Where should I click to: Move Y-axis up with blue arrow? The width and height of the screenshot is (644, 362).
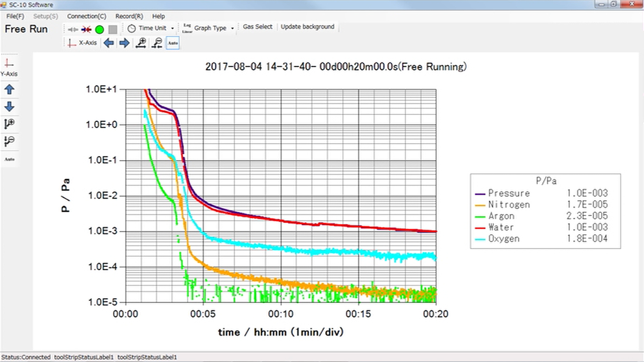[9, 90]
